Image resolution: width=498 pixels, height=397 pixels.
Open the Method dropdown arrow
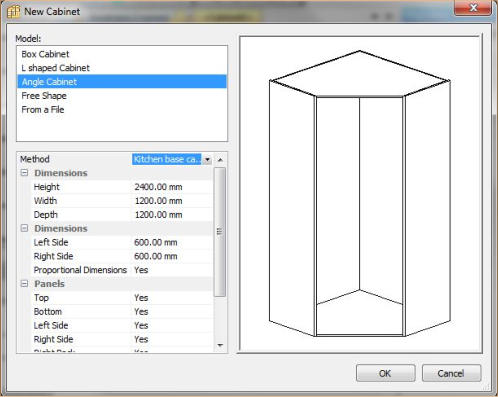point(207,160)
